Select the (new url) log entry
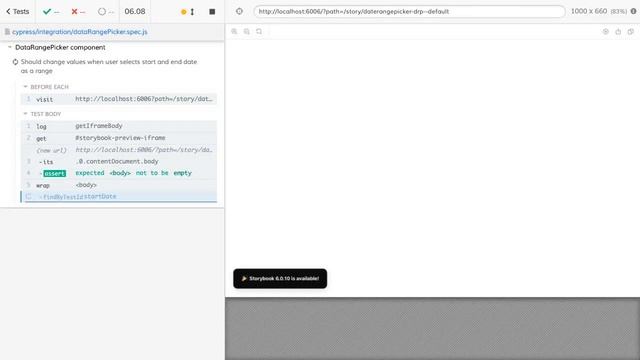This screenshot has width=640, height=360. click(x=119, y=150)
